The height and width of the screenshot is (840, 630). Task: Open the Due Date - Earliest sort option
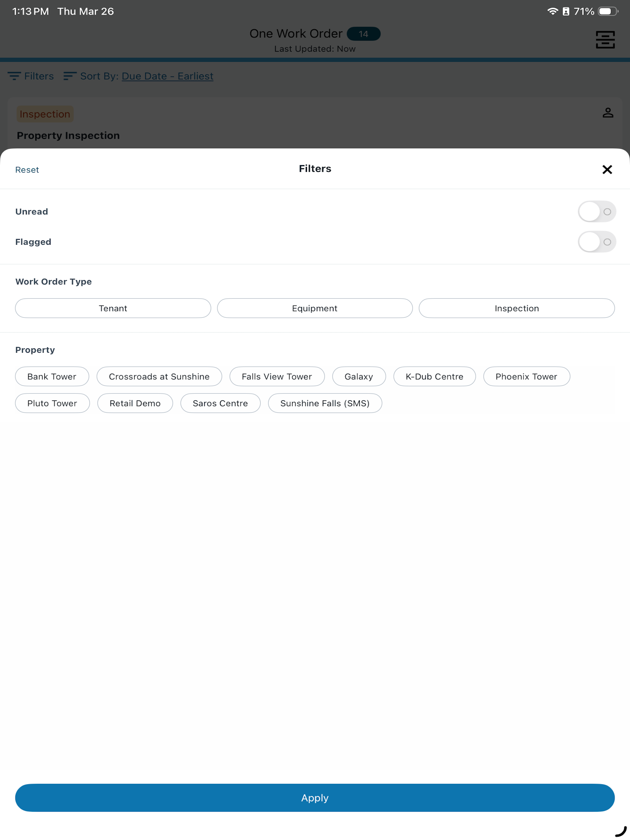coord(167,76)
